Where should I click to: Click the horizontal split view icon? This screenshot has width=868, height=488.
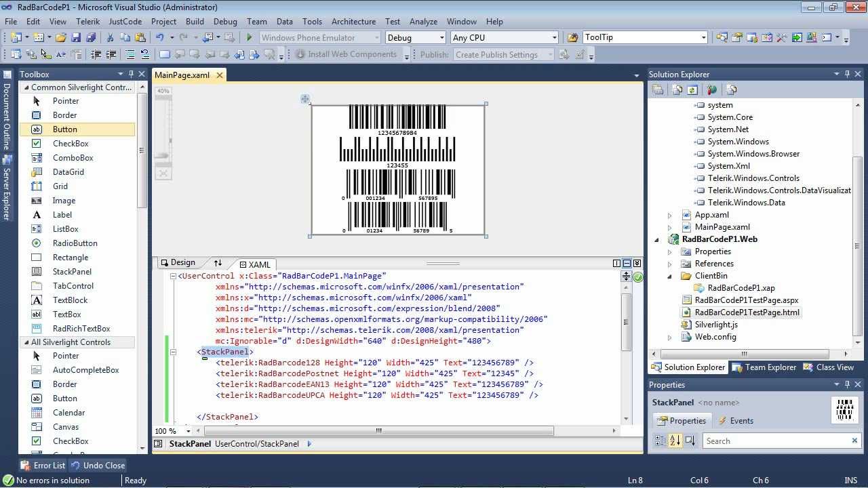click(x=627, y=263)
